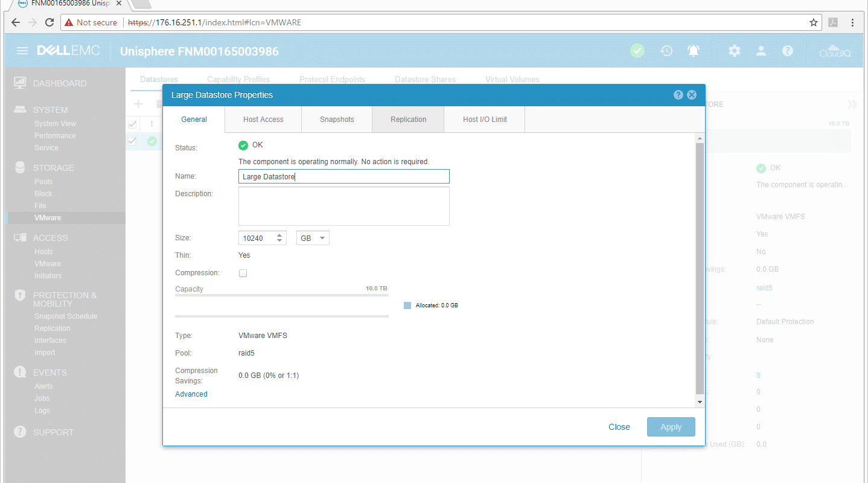Click the Size number field
868x483 pixels.
tap(257, 238)
